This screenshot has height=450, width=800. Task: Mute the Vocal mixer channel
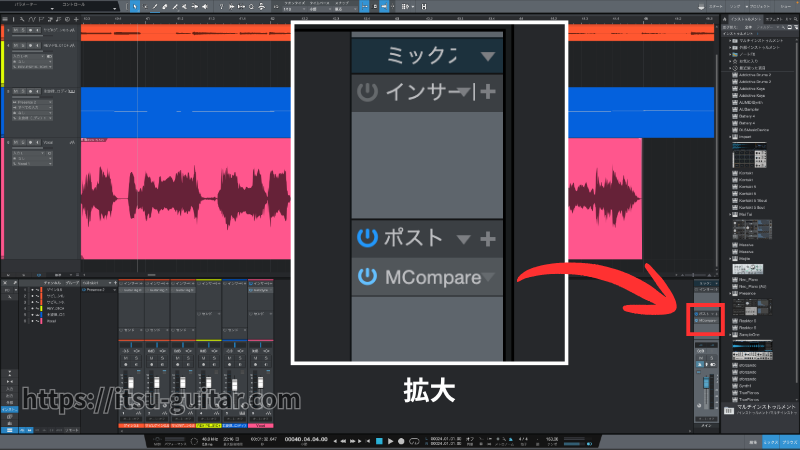click(255, 358)
